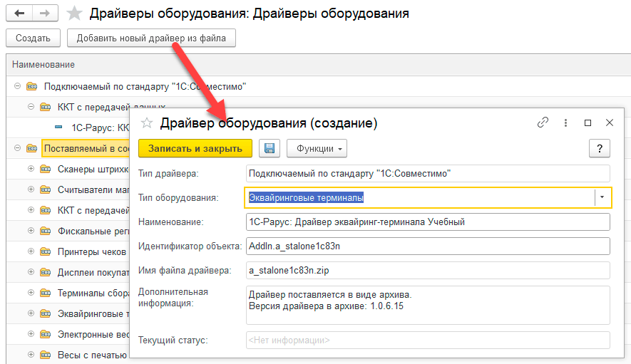
Task: Collapse 'Подключаемый по стандарту' group
Action: pos(17,86)
